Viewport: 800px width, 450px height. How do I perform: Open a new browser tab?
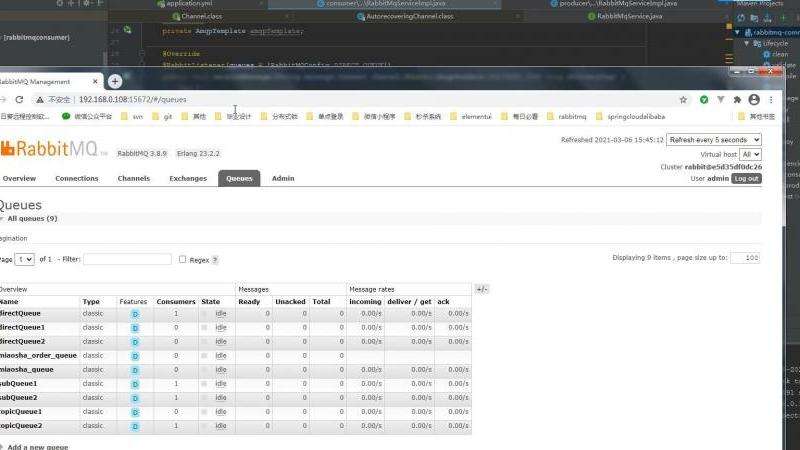tap(115, 81)
